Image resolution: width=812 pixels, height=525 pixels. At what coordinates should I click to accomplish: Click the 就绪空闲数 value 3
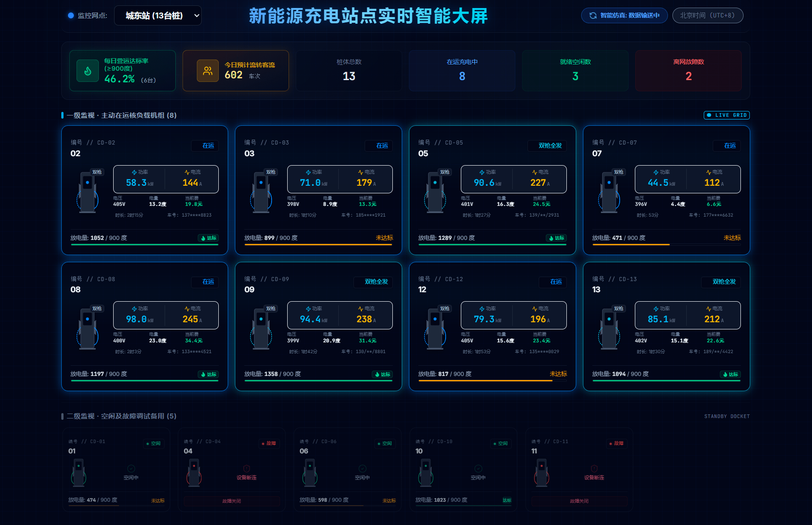tap(575, 77)
